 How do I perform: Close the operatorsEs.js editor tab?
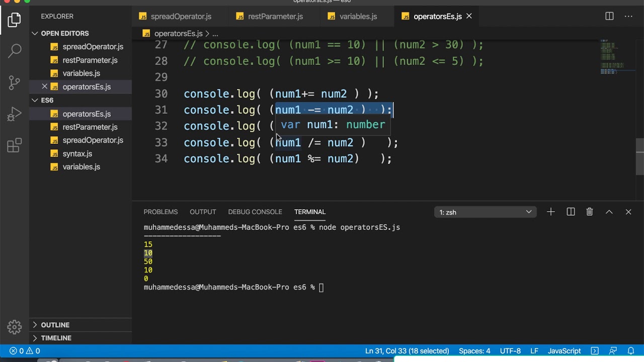click(x=469, y=16)
